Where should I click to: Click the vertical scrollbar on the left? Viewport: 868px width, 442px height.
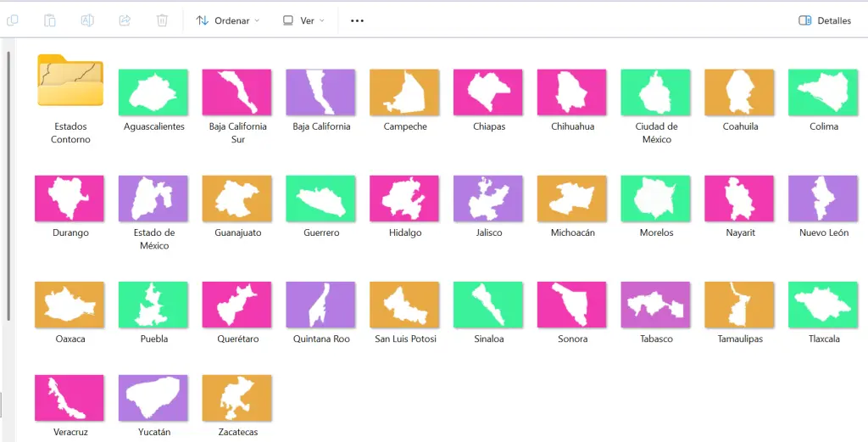click(x=8, y=186)
